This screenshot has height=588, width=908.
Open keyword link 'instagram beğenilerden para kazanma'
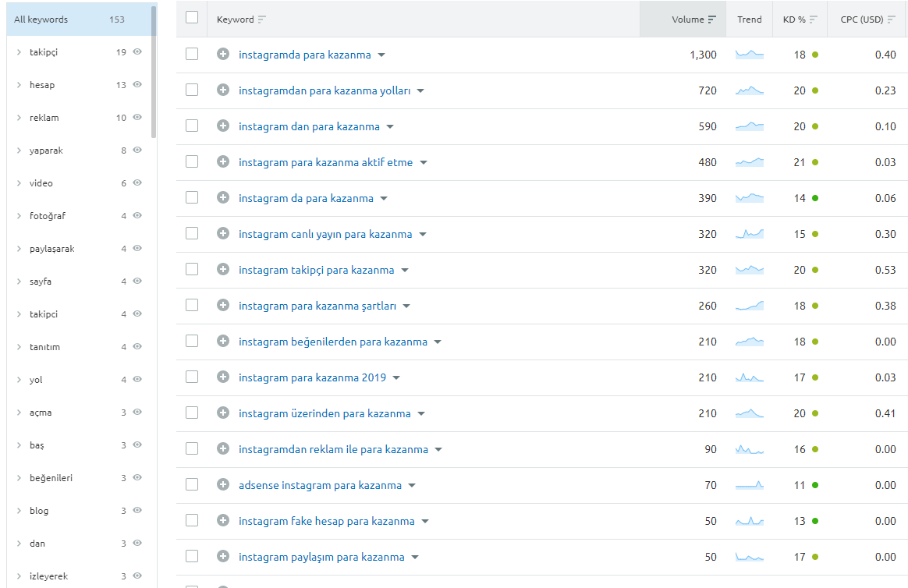pos(333,342)
